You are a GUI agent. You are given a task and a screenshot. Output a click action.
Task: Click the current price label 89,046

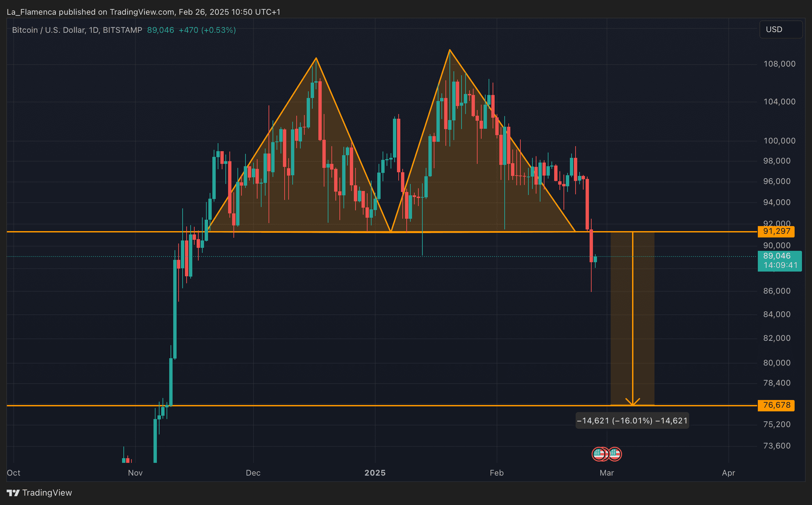click(777, 256)
